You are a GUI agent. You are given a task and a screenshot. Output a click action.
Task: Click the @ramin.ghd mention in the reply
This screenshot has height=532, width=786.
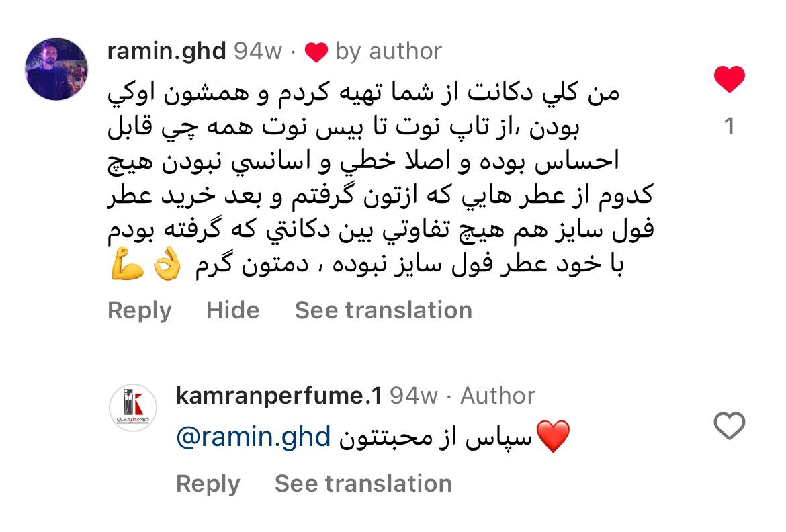click(253, 437)
